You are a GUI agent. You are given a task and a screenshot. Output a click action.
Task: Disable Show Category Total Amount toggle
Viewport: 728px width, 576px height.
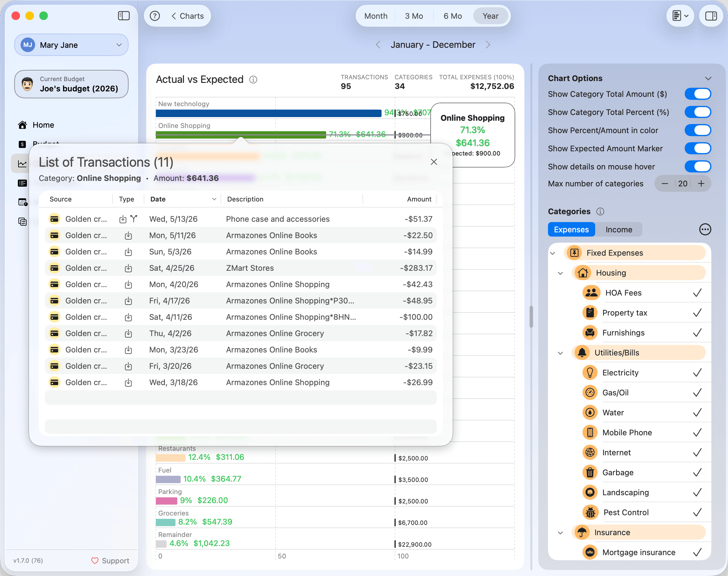[x=698, y=94]
